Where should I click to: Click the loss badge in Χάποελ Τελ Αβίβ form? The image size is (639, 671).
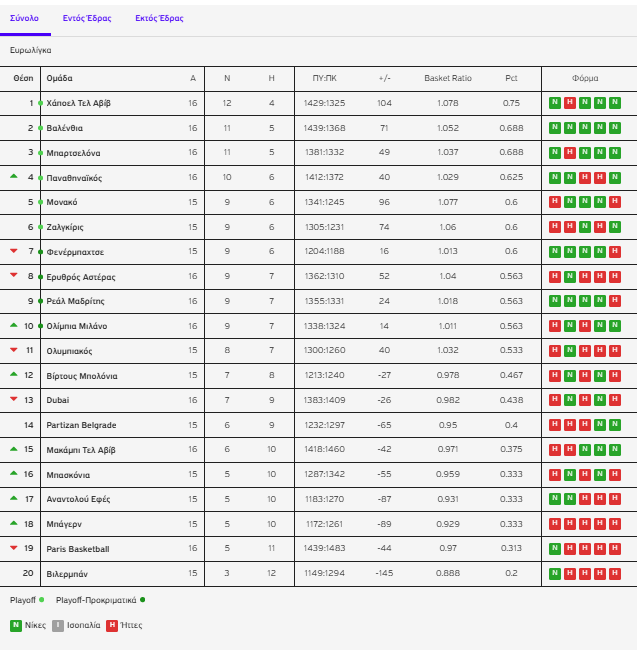(568, 103)
